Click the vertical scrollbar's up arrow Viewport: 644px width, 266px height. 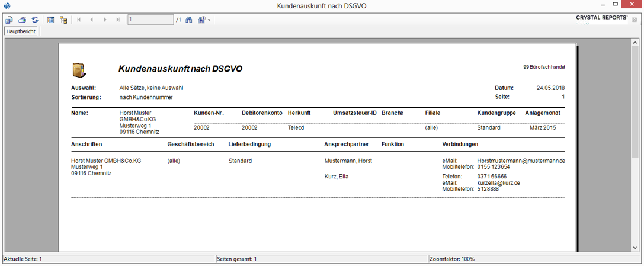(x=636, y=41)
